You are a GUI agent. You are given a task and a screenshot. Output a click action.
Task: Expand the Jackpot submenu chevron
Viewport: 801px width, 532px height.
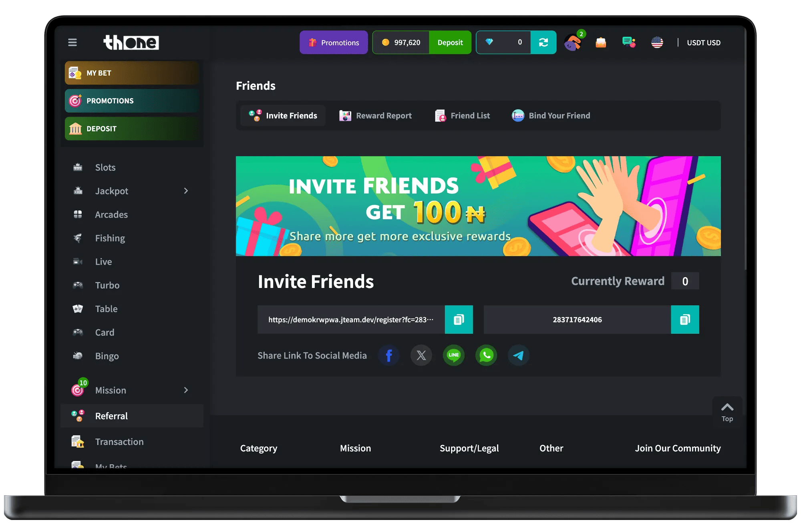(186, 191)
